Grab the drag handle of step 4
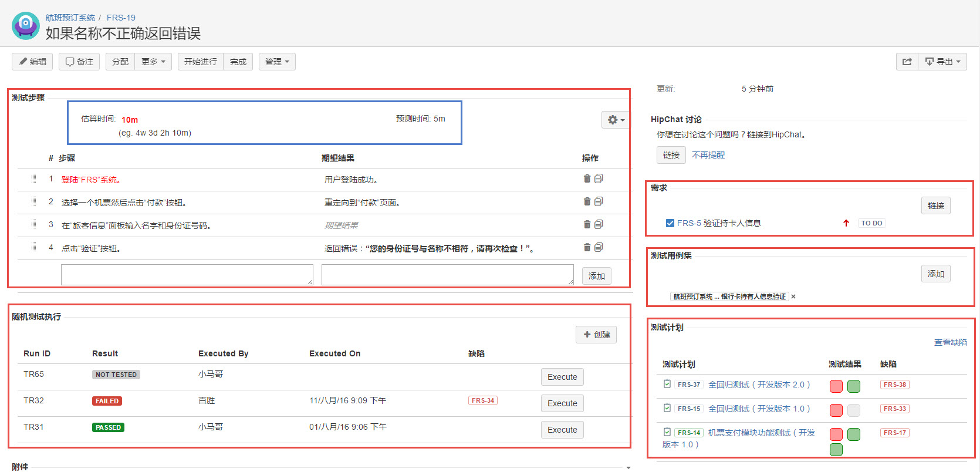Viewport: 980px width, 472px height. click(33, 247)
